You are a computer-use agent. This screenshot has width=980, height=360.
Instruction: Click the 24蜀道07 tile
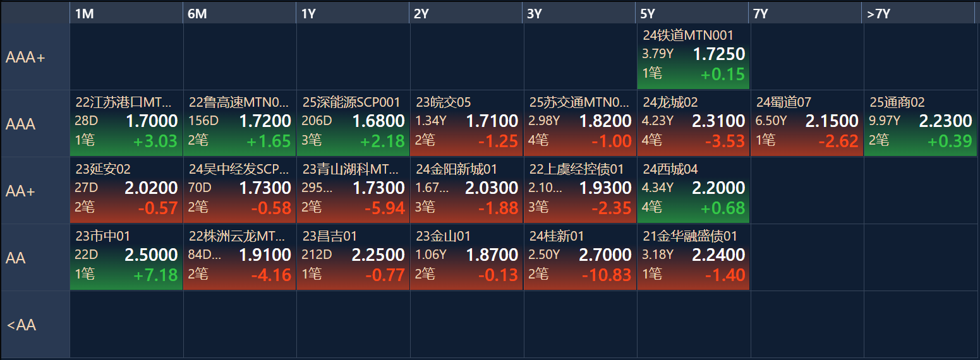[807, 124]
